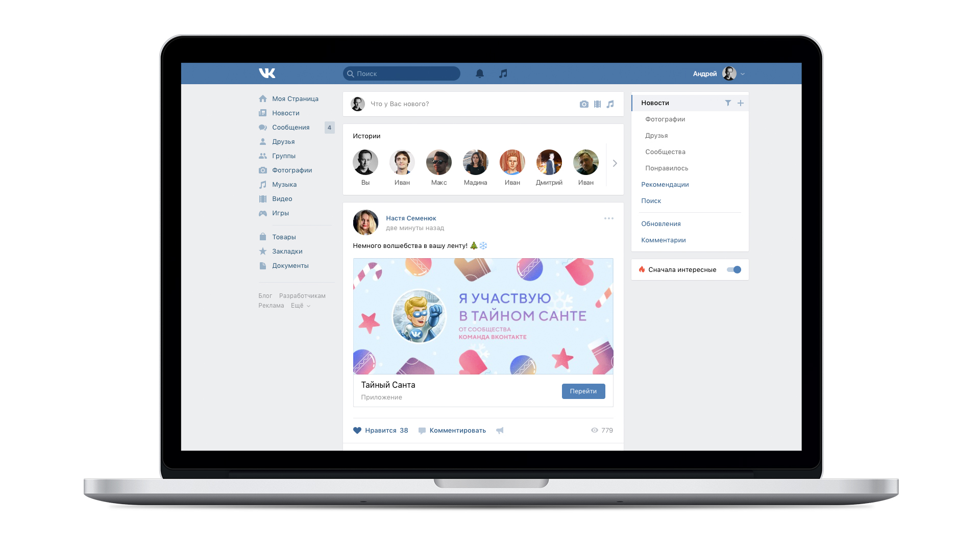Click the add icon next to Новости
The width and height of the screenshot is (980, 551).
(741, 103)
